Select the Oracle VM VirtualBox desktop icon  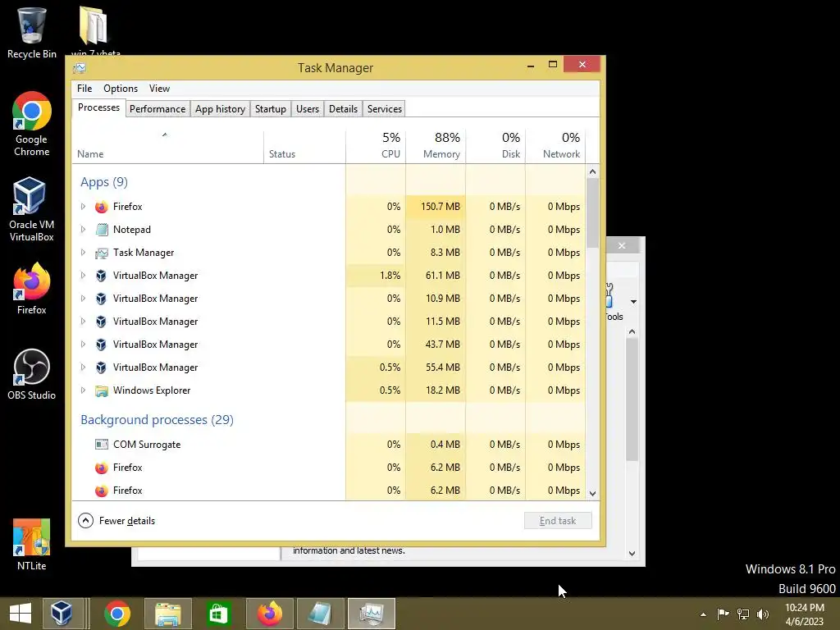coord(32,209)
